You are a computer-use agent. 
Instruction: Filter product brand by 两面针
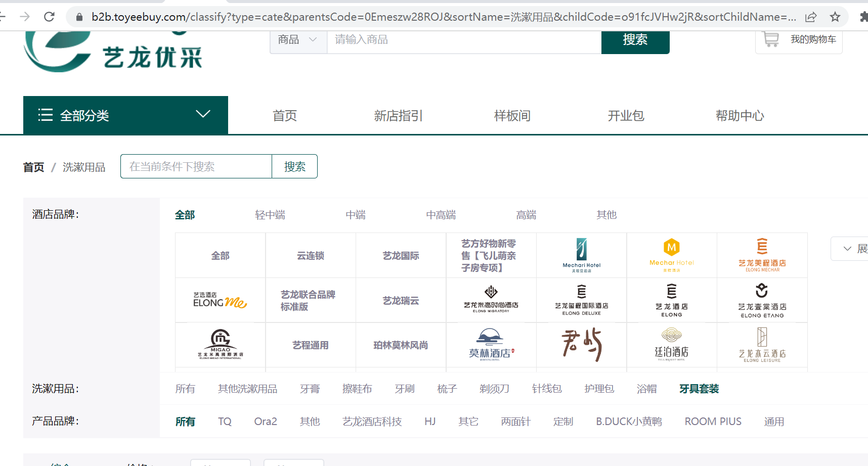pos(515,422)
